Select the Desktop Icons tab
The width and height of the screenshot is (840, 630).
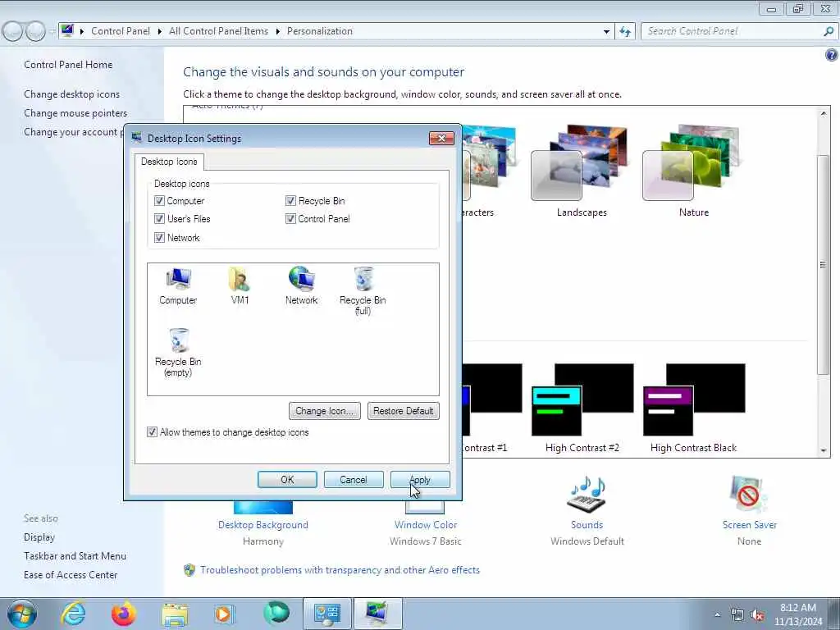pyautogui.click(x=169, y=162)
